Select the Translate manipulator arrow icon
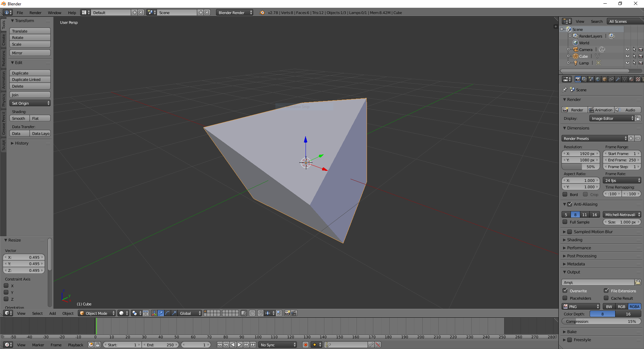 (161, 313)
